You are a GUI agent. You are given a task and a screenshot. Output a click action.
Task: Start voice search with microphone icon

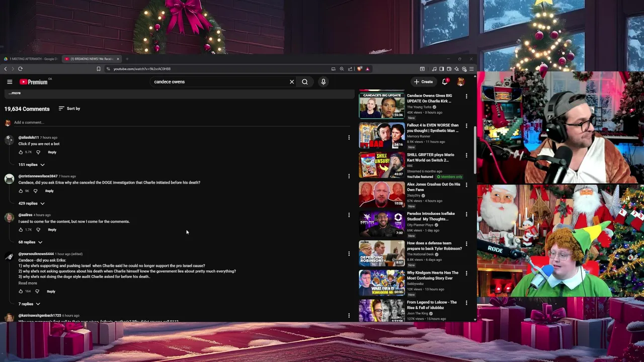point(324,82)
